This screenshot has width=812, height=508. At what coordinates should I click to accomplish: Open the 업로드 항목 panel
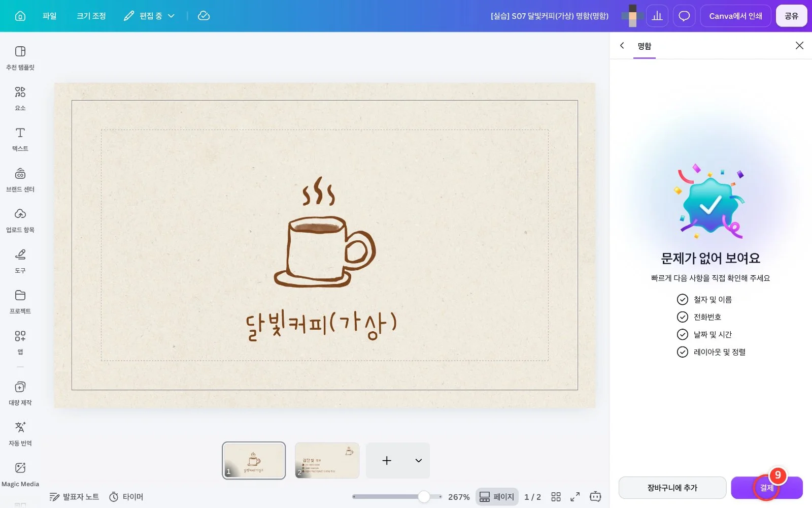20,220
